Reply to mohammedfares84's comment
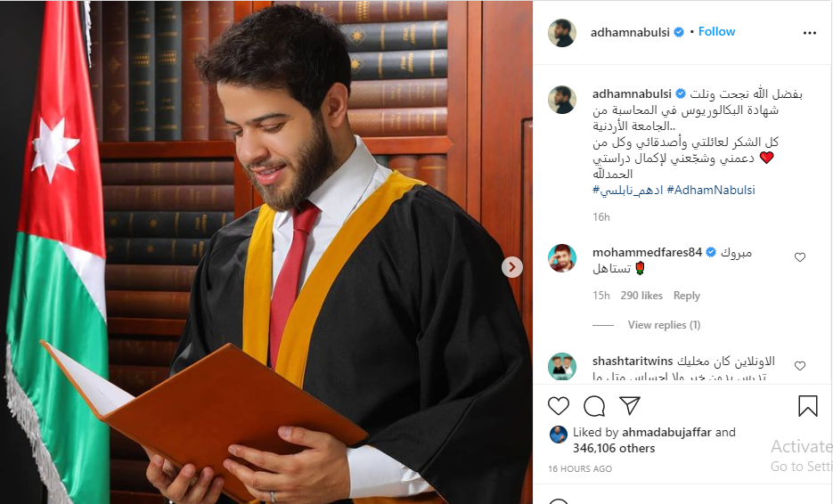This screenshot has height=504, width=833. (686, 296)
